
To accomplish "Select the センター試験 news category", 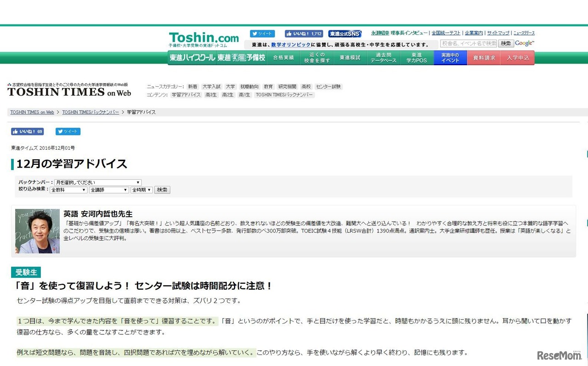I will tap(328, 86).
